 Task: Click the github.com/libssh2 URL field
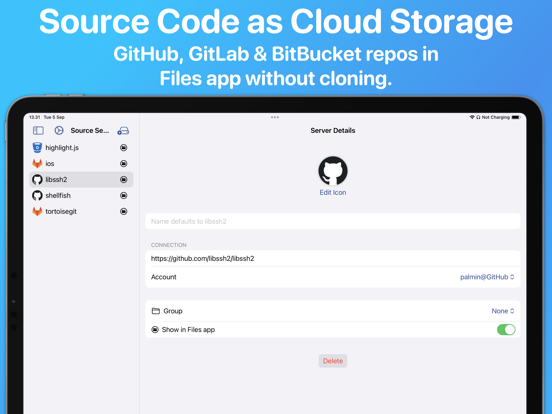(333, 258)
